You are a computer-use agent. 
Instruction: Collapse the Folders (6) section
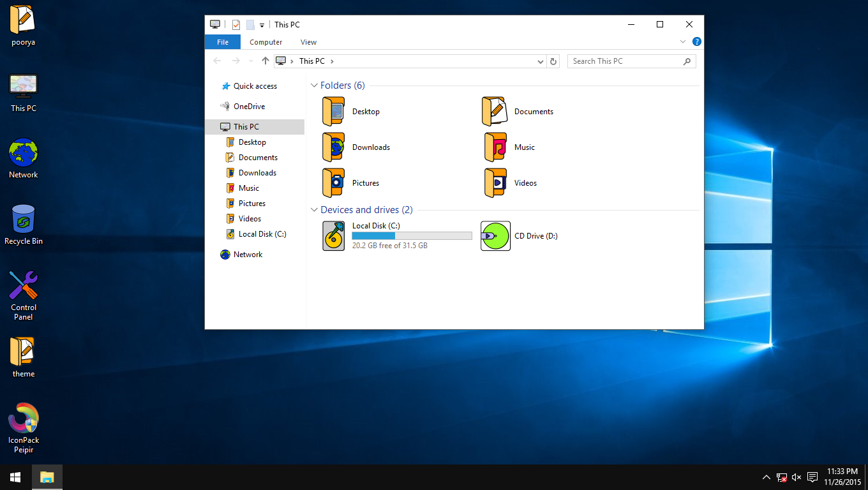tap(314, 85)
